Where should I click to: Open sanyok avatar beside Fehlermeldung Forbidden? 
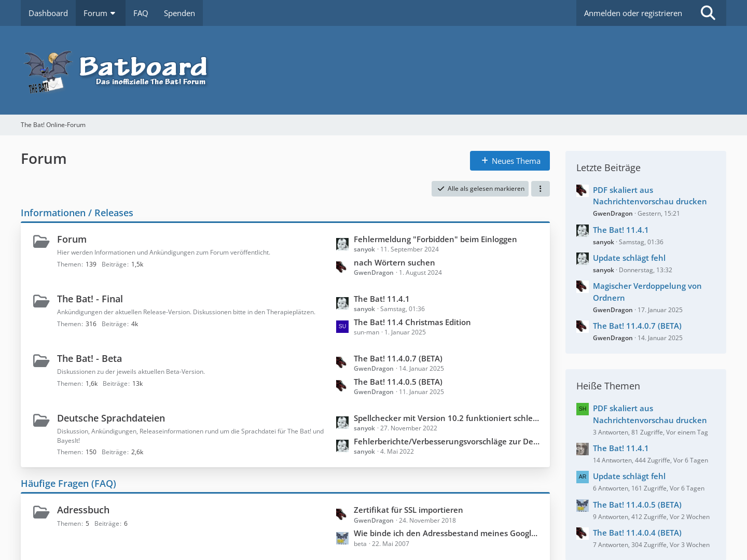point(342,244)
